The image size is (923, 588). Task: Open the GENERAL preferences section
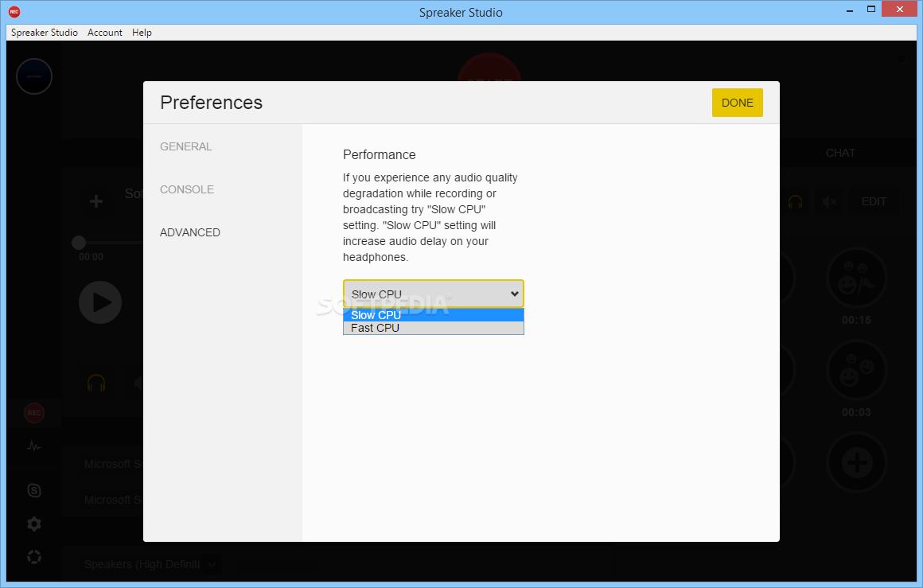[x=186, y=146]
